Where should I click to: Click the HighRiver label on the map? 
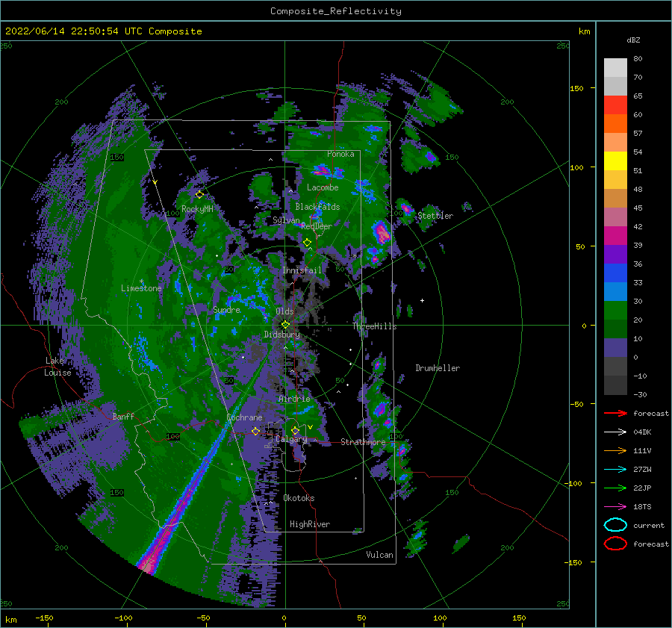coord(310,524)
